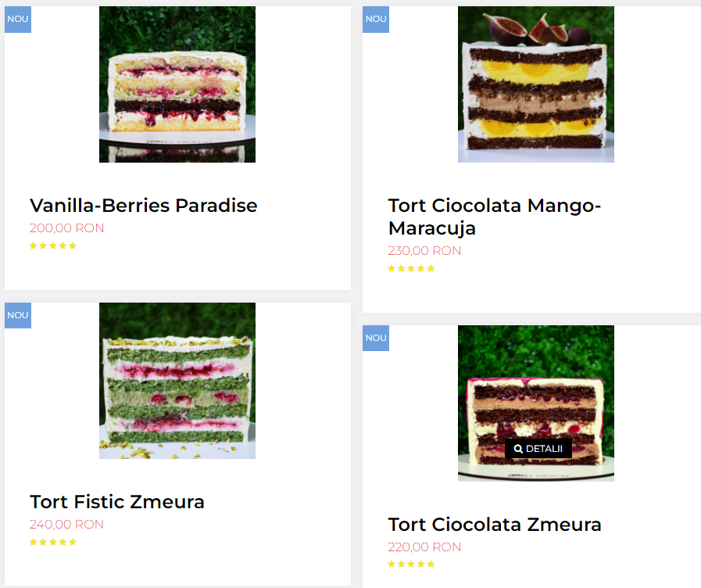This screenshot has height=588, width=701.
Task: Click star rating under Tort Ciocolata Mango-Maracuja
Action: pyautogui.click(x=411, y=268)
